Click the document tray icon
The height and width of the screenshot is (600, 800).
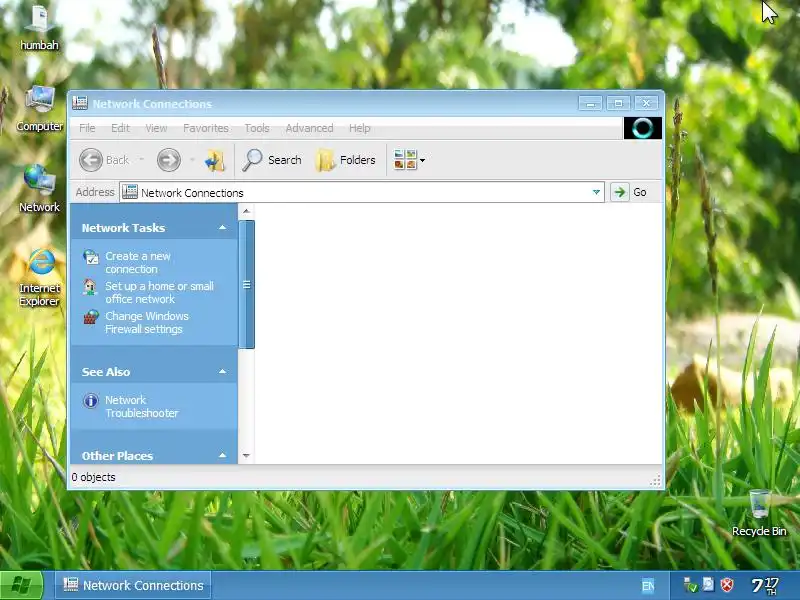pyautogui.click(x=708, y=584)
